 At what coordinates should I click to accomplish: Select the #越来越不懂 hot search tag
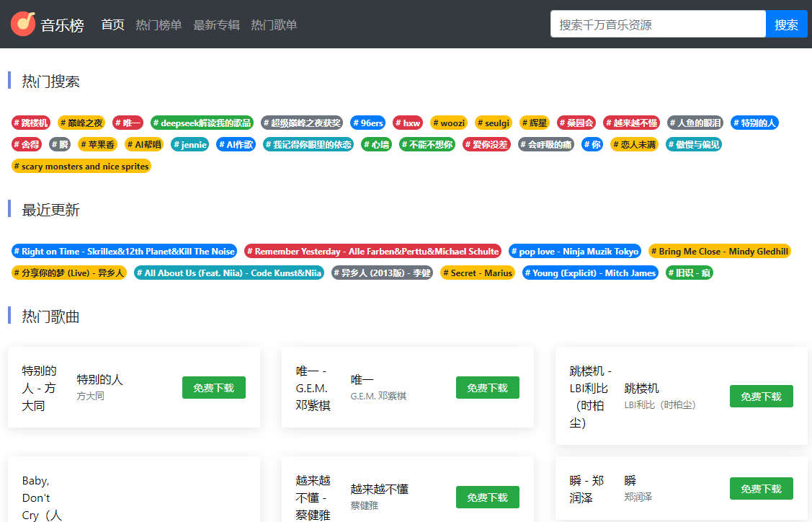(631, 123)
